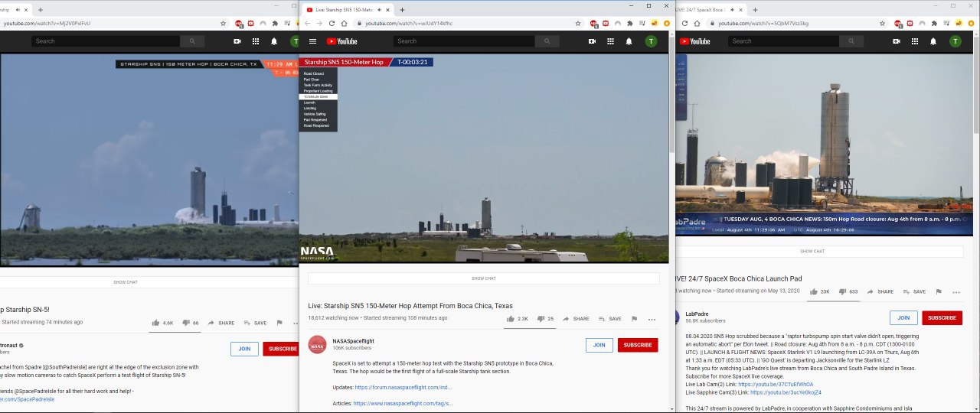
Task: Expand SHOW CHAT in the LabPadre window
Action: tap(818, 251)
